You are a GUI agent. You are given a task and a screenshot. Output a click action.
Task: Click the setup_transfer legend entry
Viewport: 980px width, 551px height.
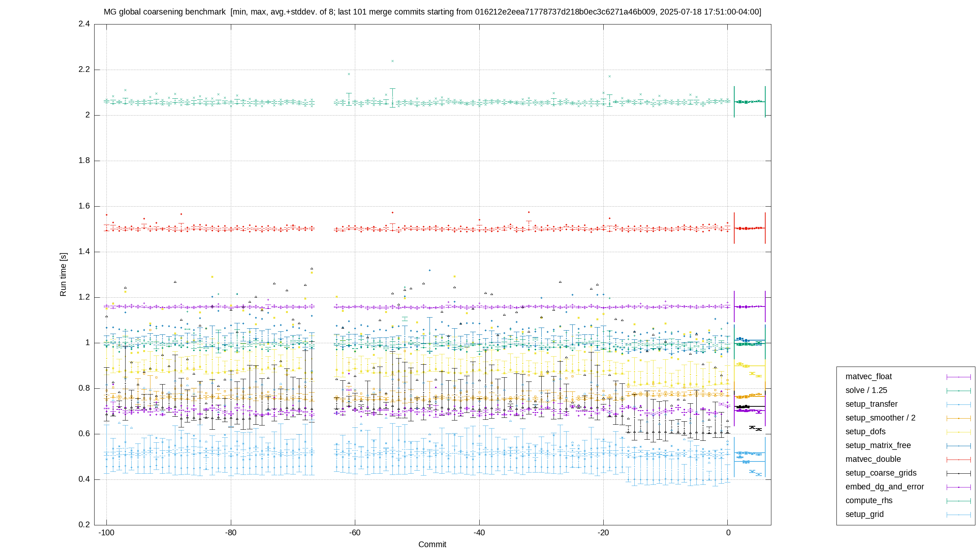(871, 404)
